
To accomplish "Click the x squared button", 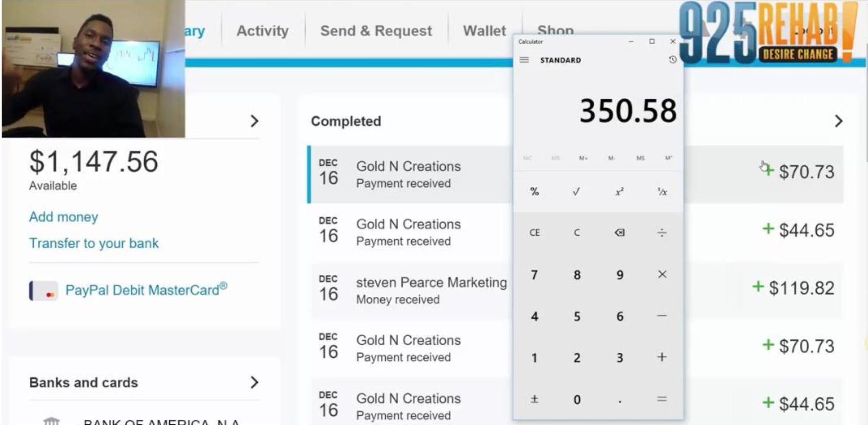I will click(x=619, y=192).
